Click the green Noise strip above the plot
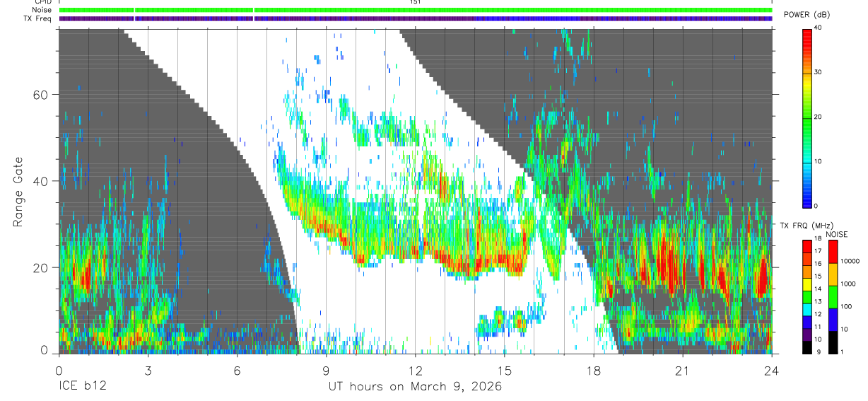The height and width of the screenshot is (401, 868). (416, 10)
